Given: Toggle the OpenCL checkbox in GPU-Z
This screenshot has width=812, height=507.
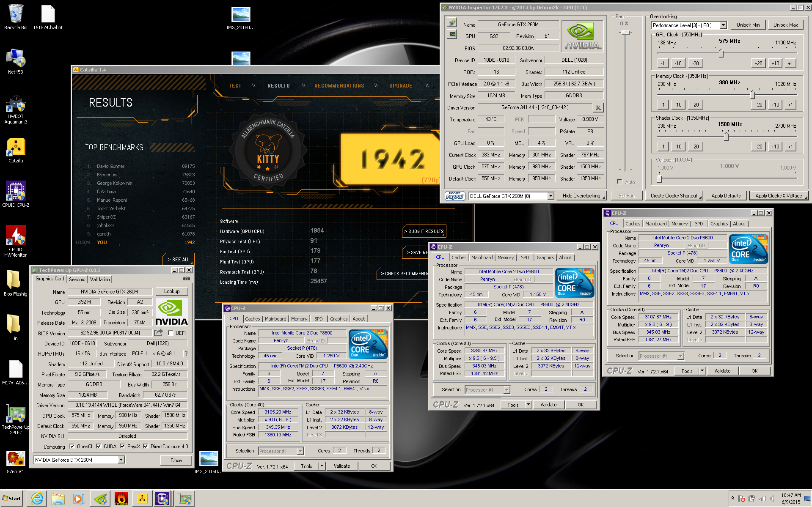Looking at the screenshot, I should point(72,446).
